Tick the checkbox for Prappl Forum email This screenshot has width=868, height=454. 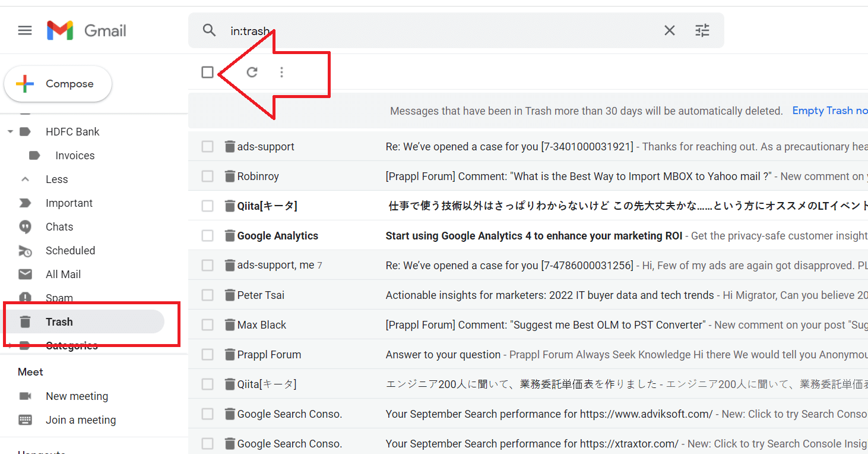point(207,354)
